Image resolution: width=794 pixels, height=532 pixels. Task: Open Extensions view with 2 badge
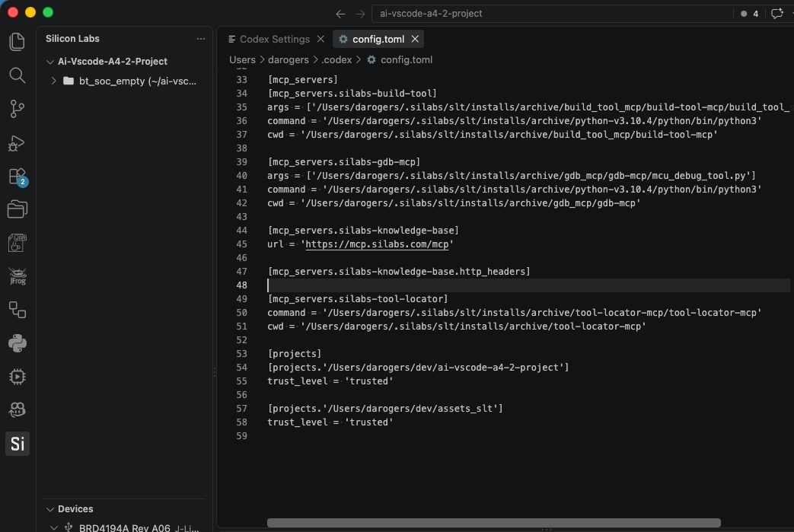tap(18, 177)
